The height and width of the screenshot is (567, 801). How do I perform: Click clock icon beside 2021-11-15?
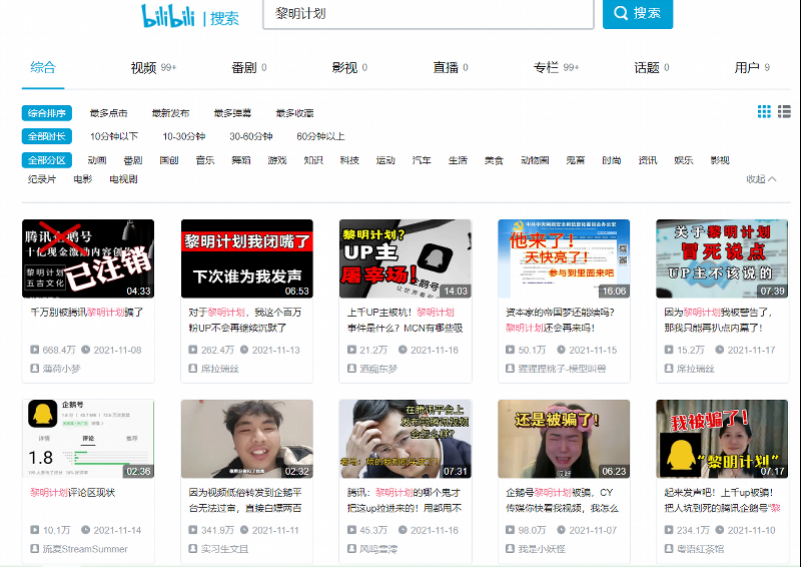[561, 350]
